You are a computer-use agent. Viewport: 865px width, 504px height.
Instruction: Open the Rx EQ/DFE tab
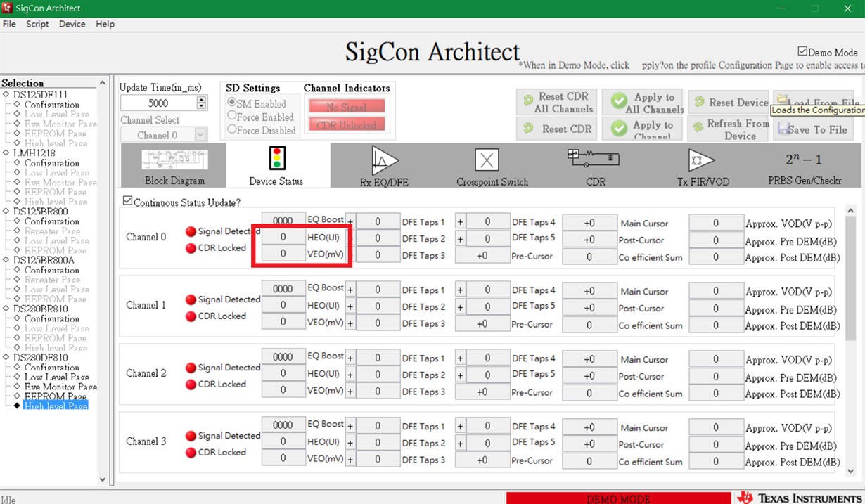coord(384,166)
